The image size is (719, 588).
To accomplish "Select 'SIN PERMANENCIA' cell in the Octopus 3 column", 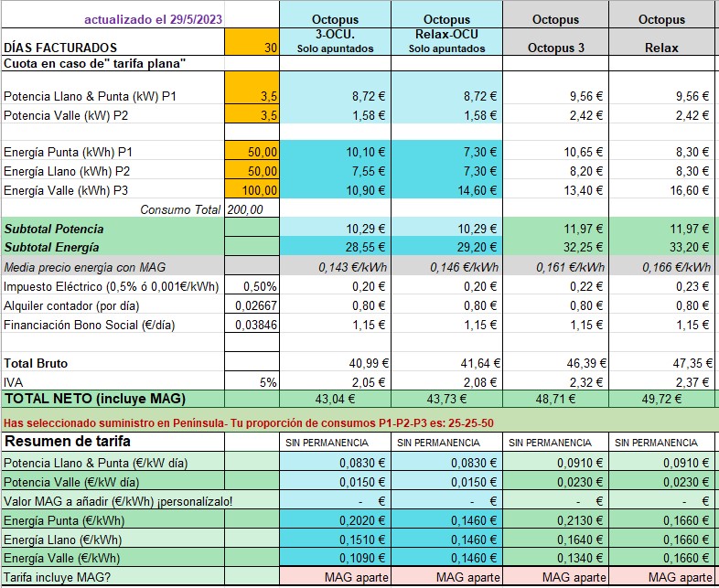I will (x=556, y=442).
